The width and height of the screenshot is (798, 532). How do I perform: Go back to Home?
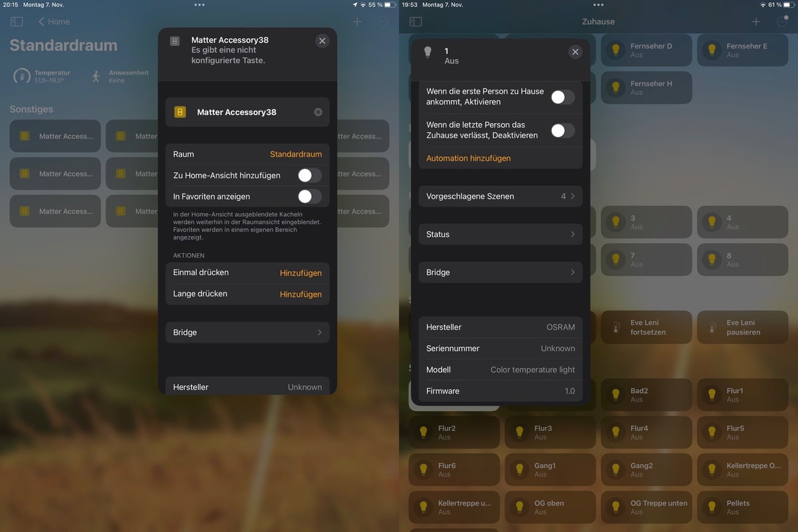tap(54, 22)
